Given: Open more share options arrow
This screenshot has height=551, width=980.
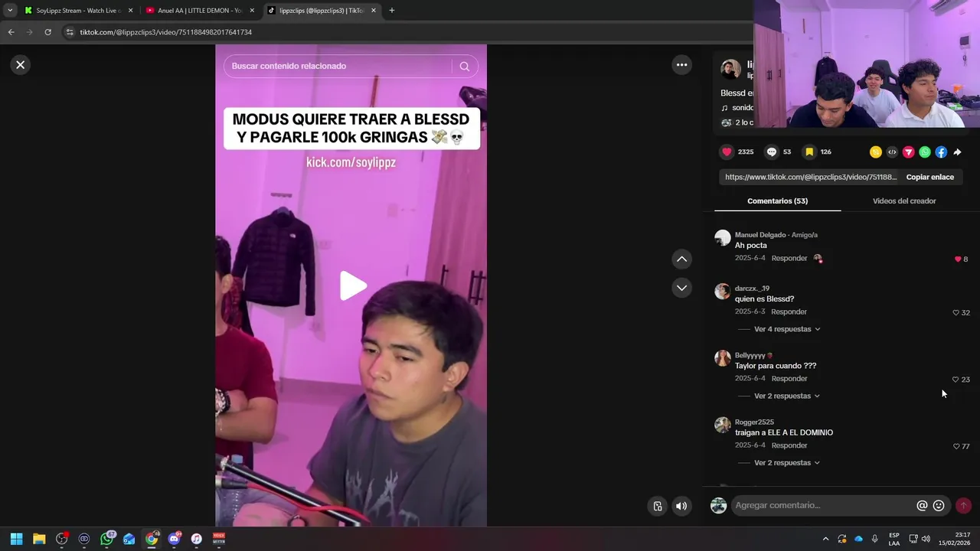Looking at the screenshot, I should click(x=958, y=152).
